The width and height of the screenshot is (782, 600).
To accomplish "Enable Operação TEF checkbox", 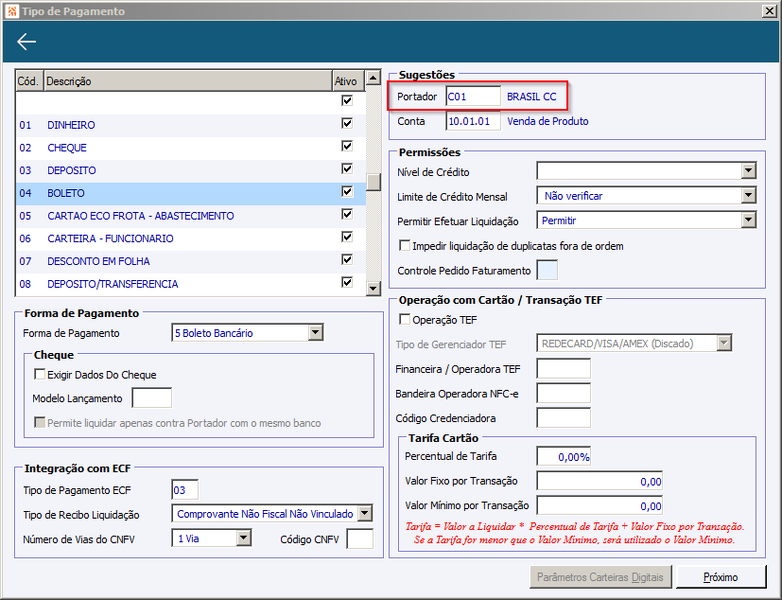I will coord(404,319).
